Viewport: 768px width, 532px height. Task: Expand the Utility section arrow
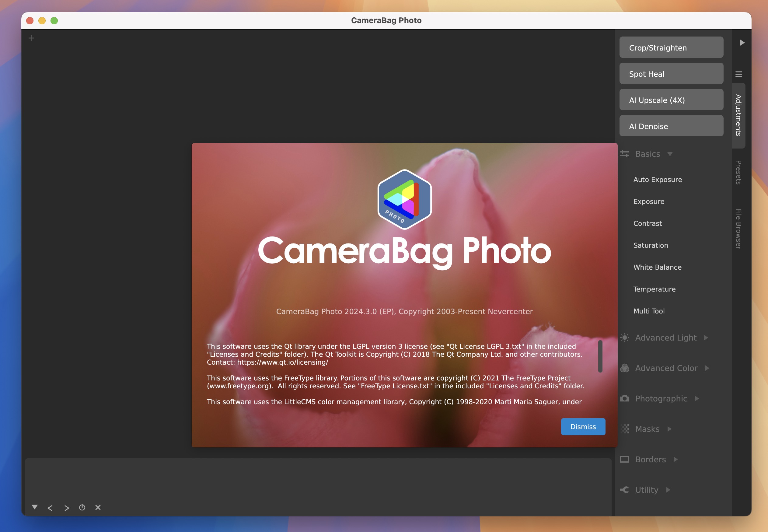click(668, 490)
